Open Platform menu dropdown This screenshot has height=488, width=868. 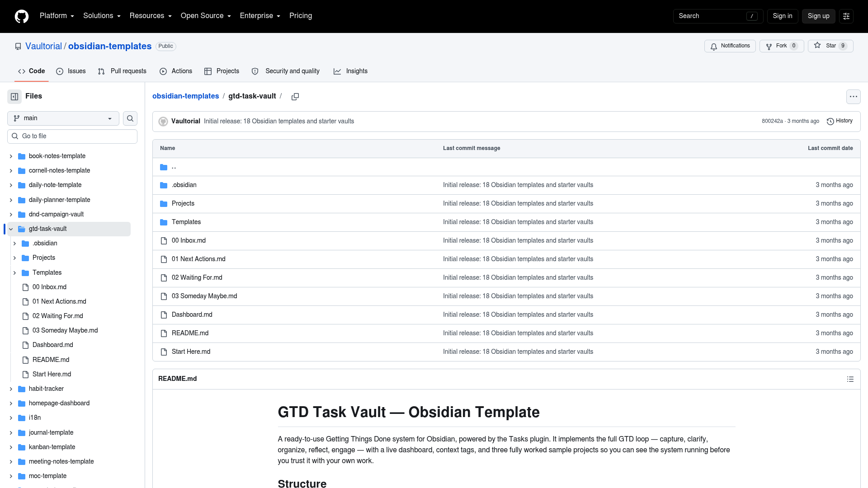(x=57, y=16)
